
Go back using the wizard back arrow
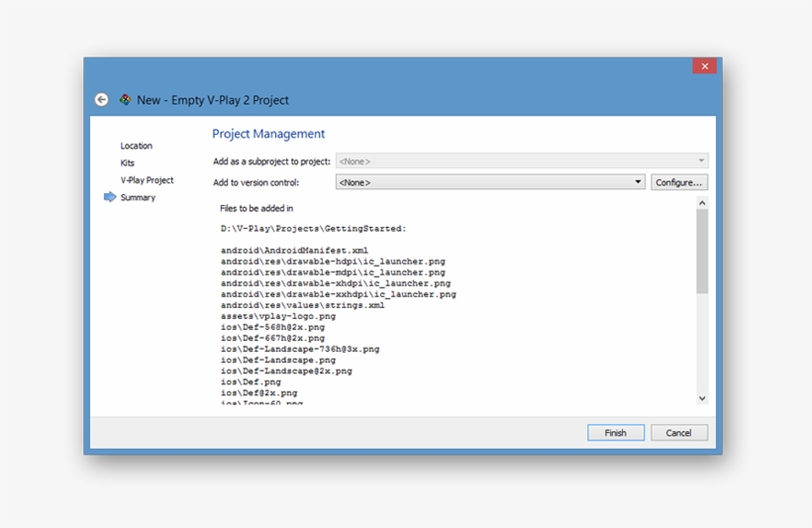[101, 99]
